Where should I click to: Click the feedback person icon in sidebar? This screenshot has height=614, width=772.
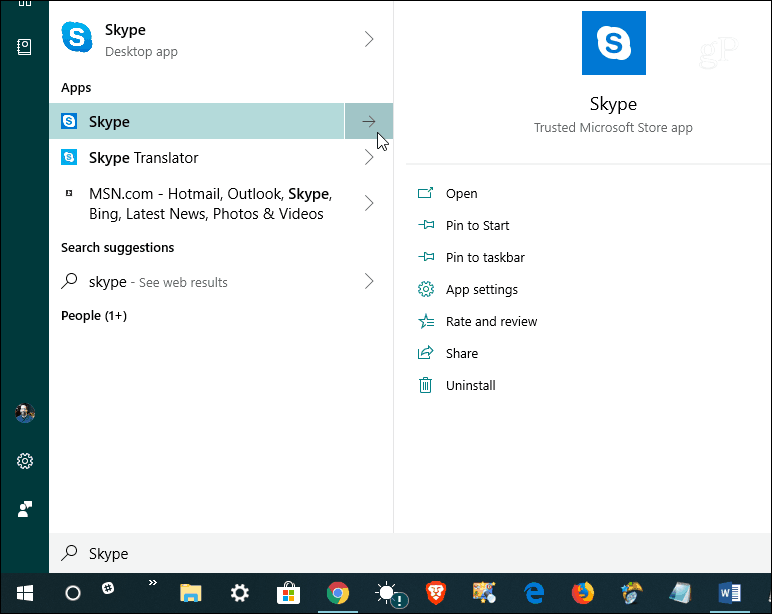(25, 509)
